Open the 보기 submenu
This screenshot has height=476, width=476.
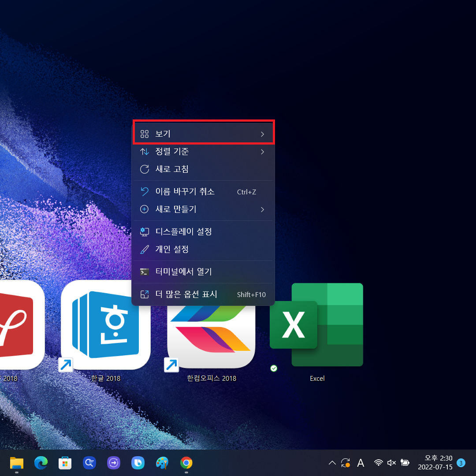click(203, 134)
